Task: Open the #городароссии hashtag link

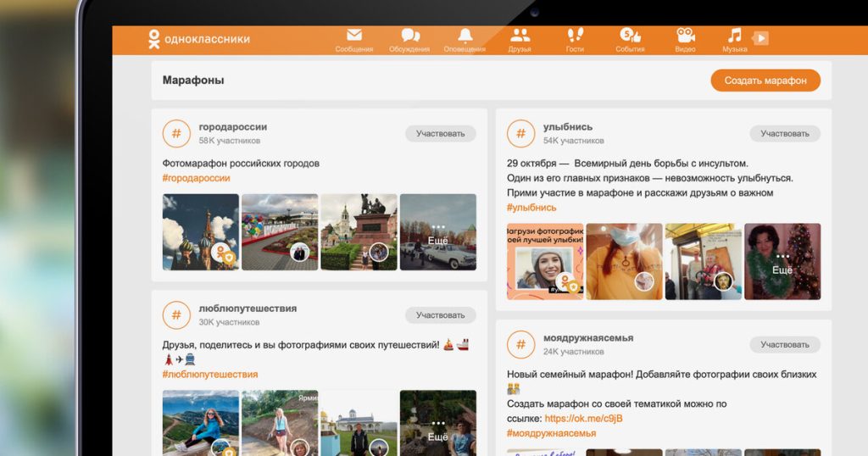Action: [196, 178]
